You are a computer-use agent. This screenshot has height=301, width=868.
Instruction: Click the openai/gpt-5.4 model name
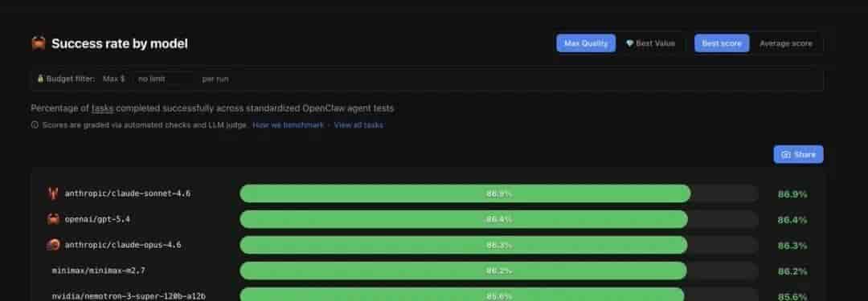(97, 219)
